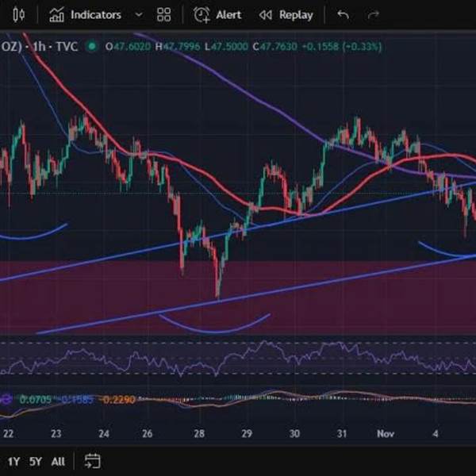Undo the last chart action
The height and width of the screenshot is (476, 476).
tap(343, 14)
